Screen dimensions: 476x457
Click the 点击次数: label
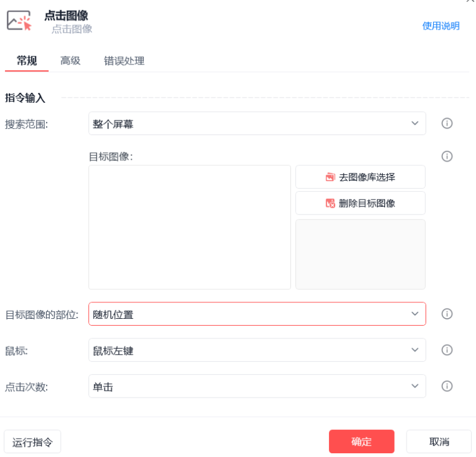point(27,387)
